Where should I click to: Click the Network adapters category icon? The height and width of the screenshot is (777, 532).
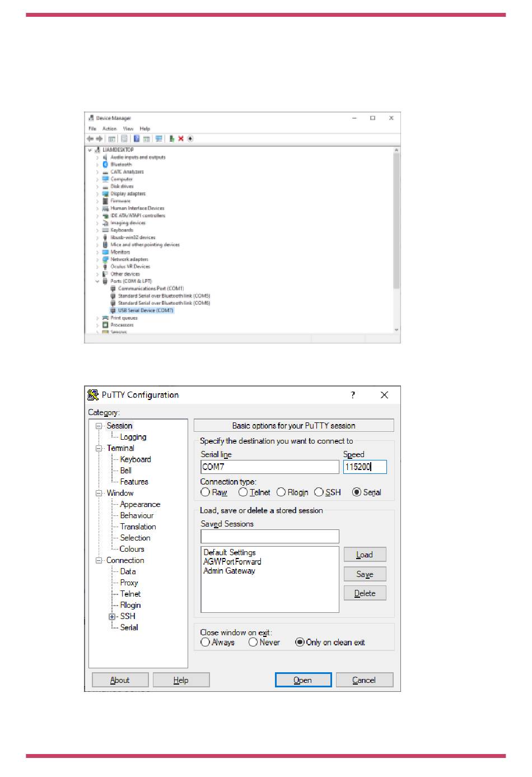(105, 259)
